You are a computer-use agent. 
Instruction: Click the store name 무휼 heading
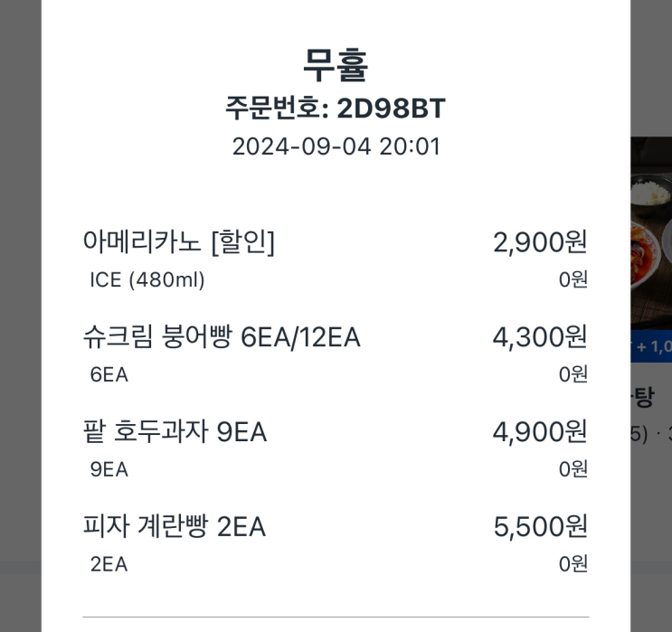click(336, 65)
